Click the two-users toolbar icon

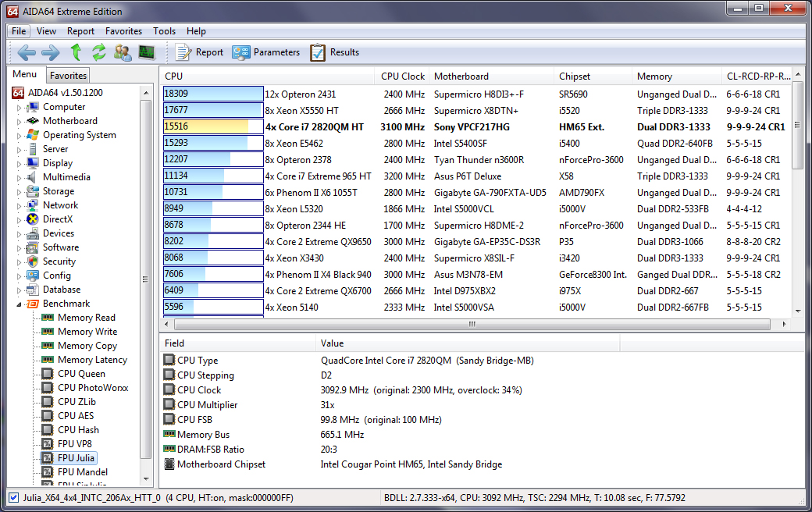tap(122, 52)
